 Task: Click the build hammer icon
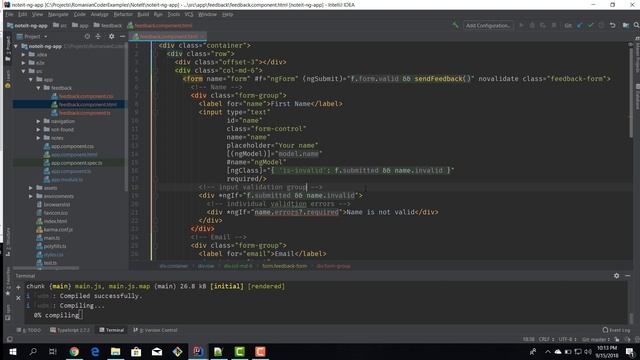[x=455, y=25]
